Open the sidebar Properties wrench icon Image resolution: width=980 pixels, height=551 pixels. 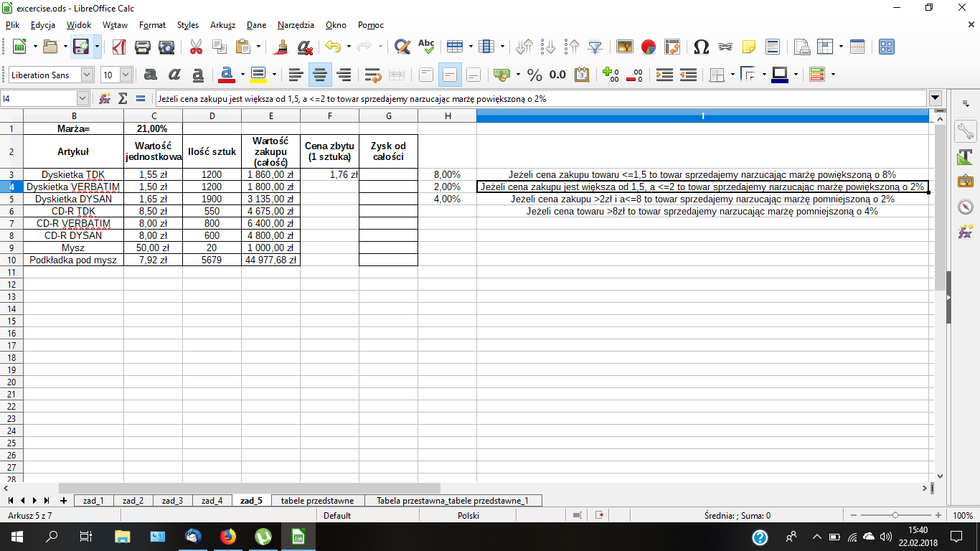pyautogui.click(x=965, y=131)
